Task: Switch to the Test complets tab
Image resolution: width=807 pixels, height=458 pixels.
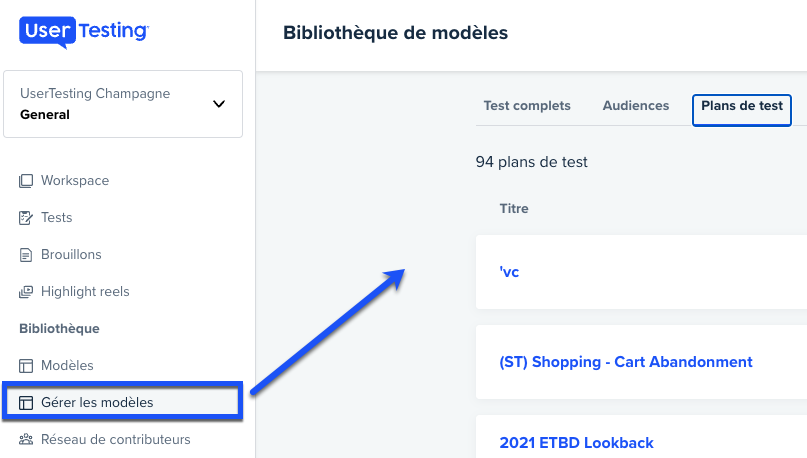Action: pyautogui.click(x=527, y=105)
